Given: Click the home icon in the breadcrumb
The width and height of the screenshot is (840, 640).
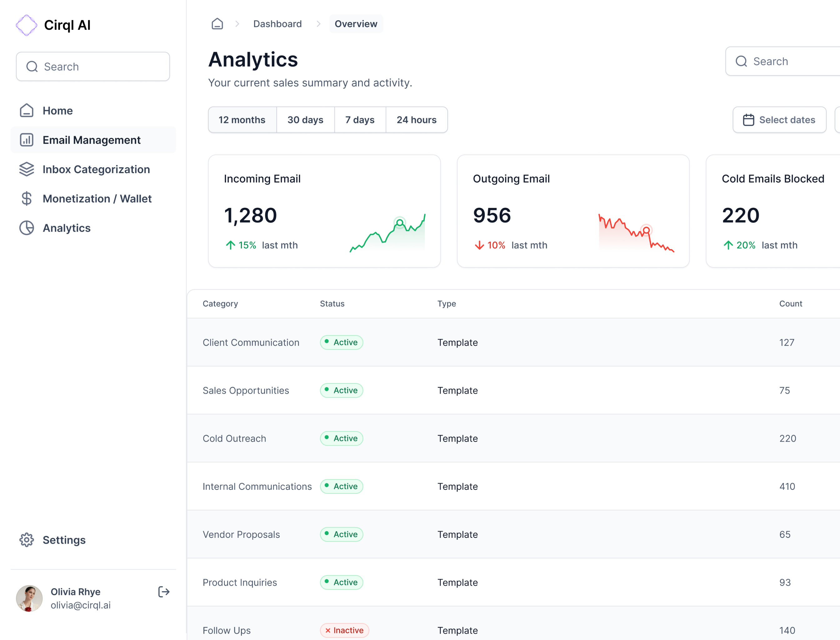Looking at the screenshot, I should coord(217,24).
